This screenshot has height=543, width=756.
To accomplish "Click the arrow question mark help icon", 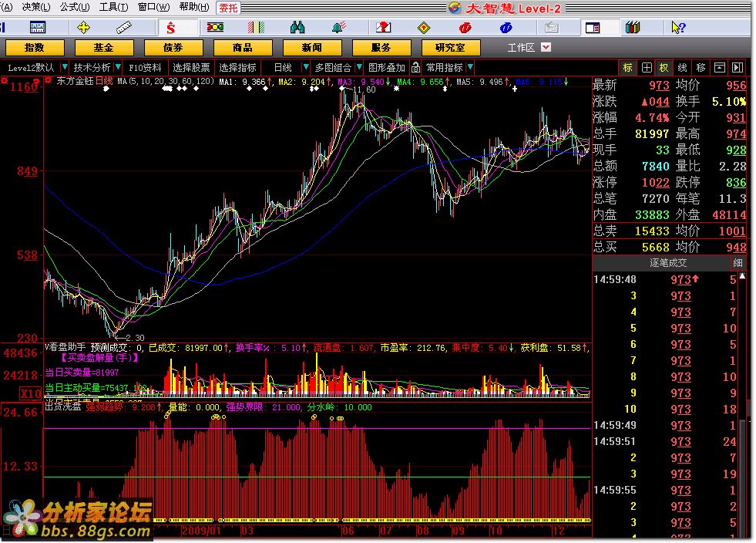I will point(678,28).
